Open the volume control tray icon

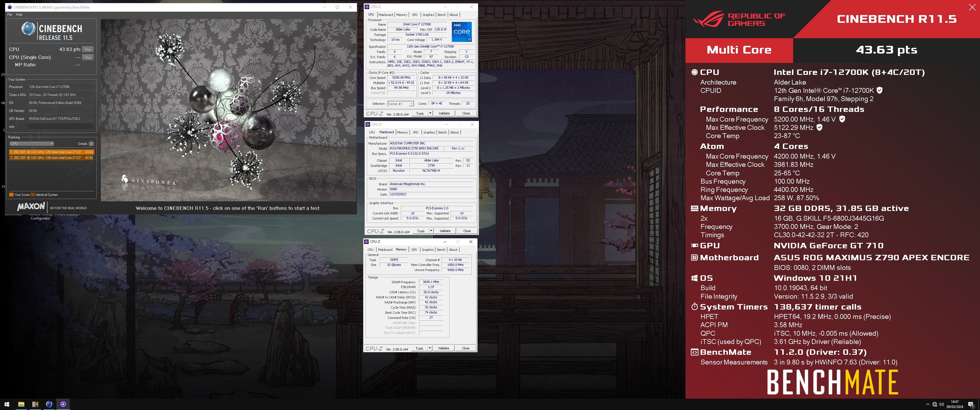click(x=941, y=404)
